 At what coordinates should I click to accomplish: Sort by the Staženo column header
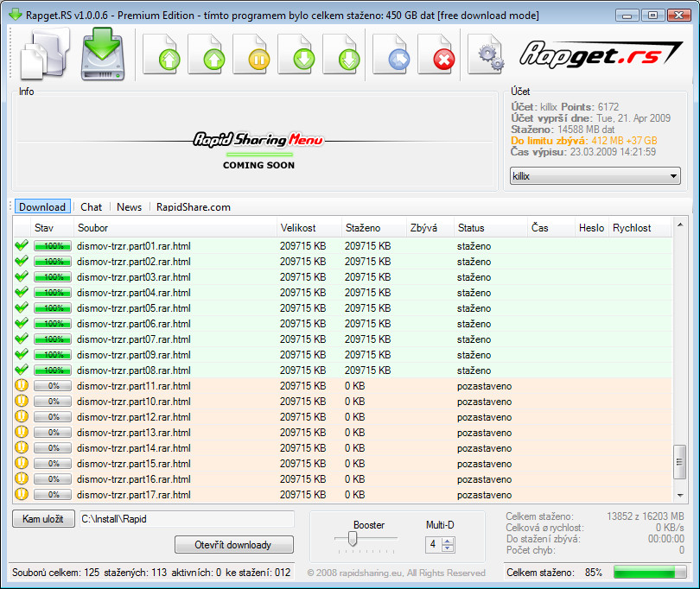pos(373,228)
